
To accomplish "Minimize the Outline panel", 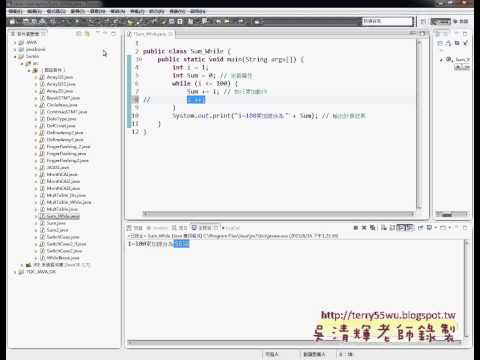I will [x=456, y=34].
